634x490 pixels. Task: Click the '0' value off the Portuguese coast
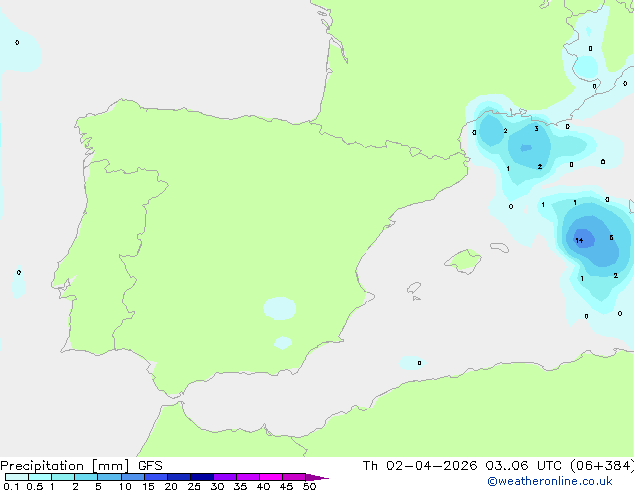pos(19,272)
